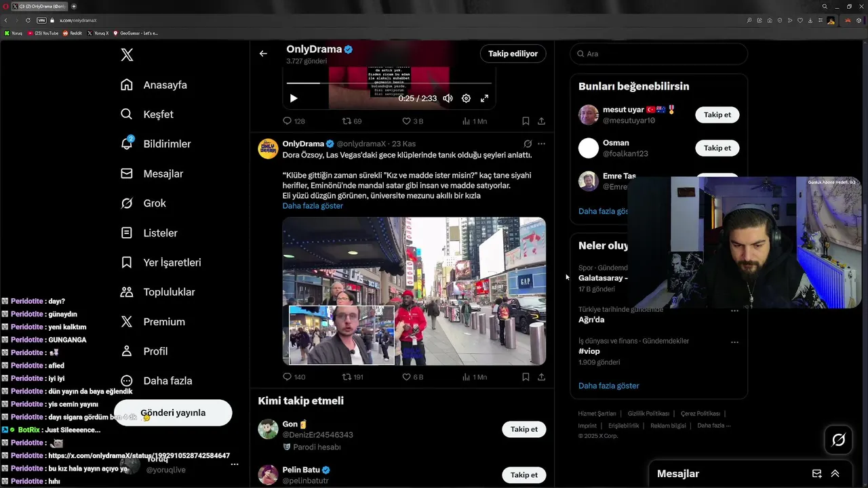
Task: Open Listeler page
Action: [x=149, y=233]
